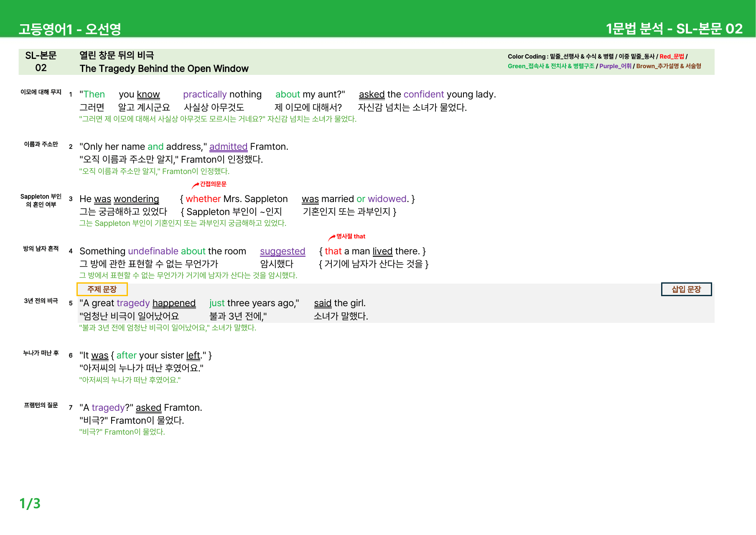Click the translation '그는 궁금해하고 있었다'

123,212
